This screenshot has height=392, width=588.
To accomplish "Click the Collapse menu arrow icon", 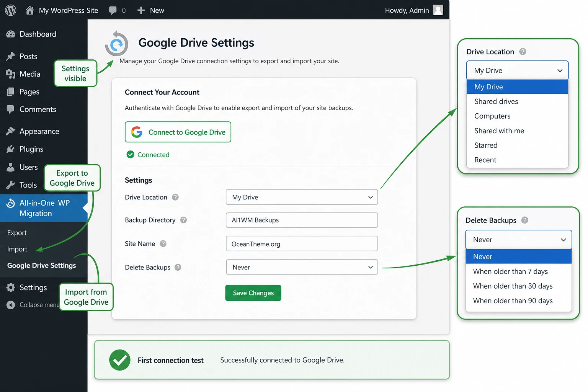I will click(11, 305).
